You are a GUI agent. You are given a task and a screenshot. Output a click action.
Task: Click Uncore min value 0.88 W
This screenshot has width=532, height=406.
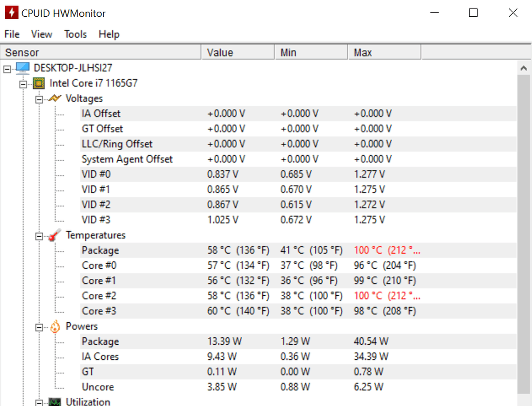296,387
